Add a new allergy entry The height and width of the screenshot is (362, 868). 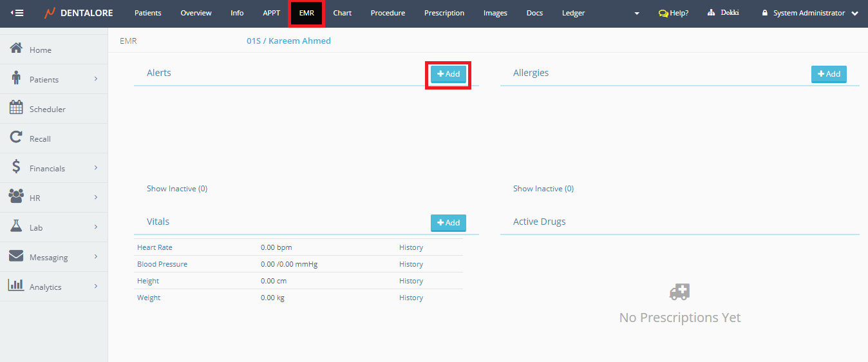click(x=829, y=74)
